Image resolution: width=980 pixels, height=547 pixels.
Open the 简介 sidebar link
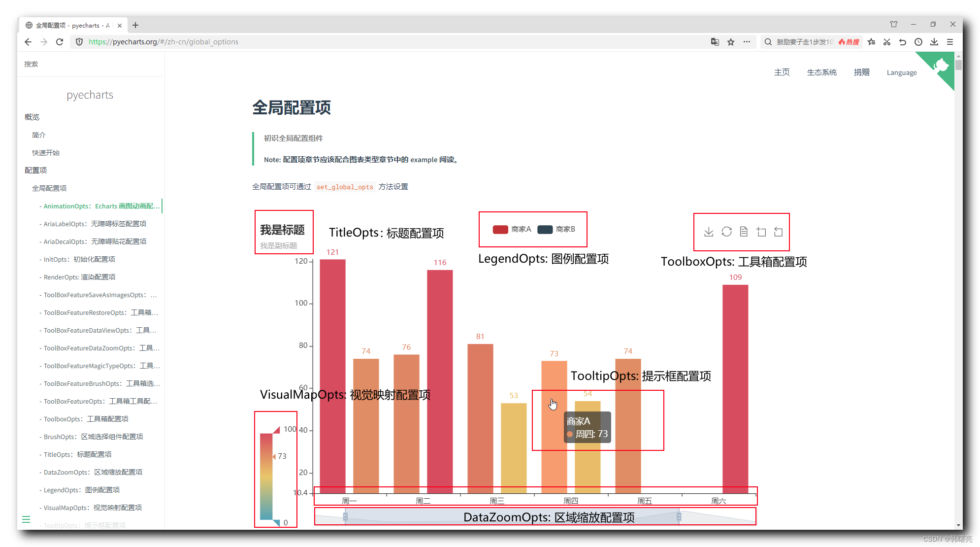tap(39, 135)
